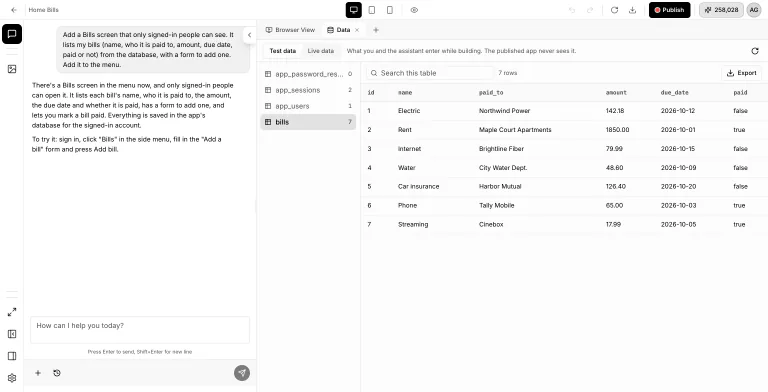Select the 1850.00 amount cell
The height and width of the screenshot is (392, 768).
point(617,130)
